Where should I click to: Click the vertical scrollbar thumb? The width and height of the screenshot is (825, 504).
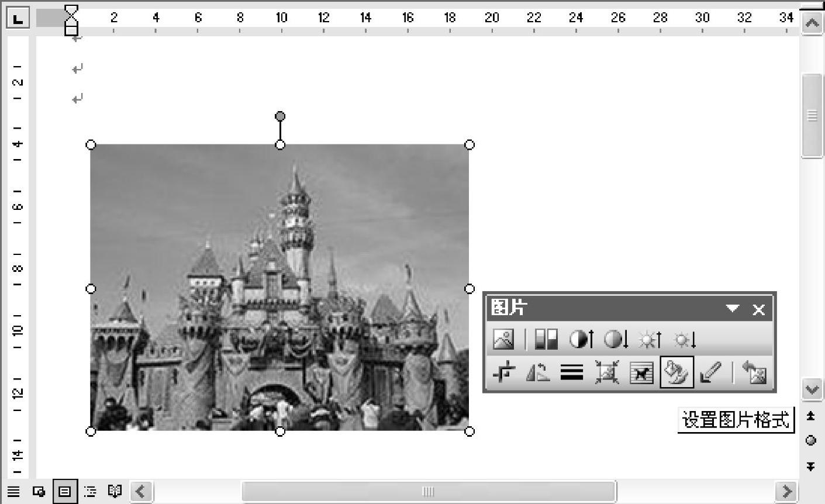[x=812, y=115]
